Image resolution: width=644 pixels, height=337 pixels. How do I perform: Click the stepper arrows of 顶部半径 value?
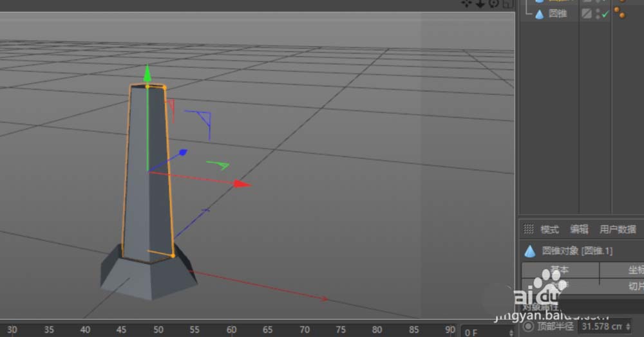(629, 327)
